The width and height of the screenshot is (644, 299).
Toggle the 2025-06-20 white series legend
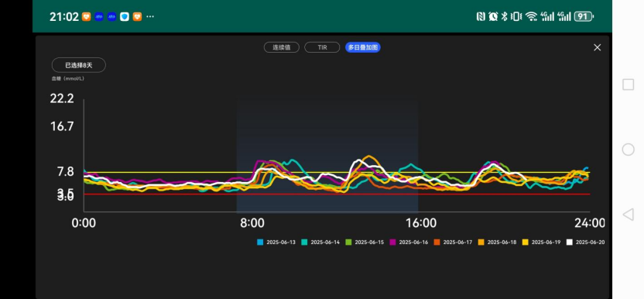click(586, 242)
